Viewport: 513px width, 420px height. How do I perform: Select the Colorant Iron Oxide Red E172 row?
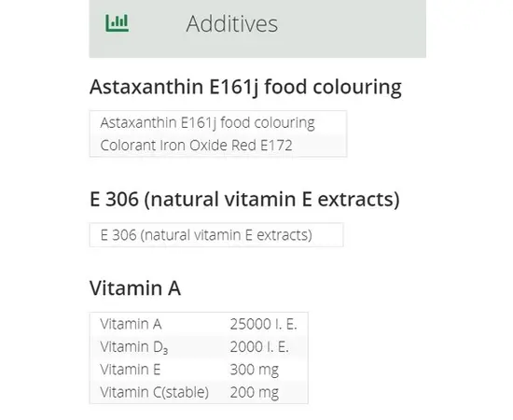point(218,146)
